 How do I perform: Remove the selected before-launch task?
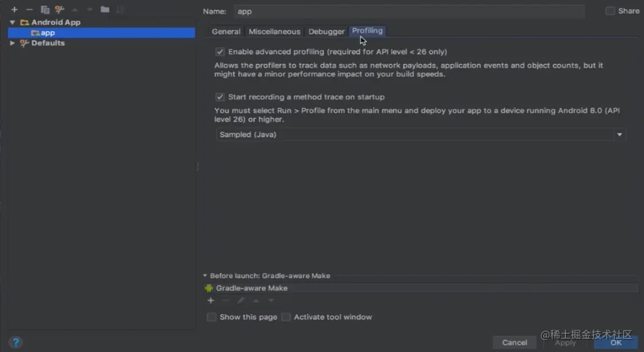point(226,300)
